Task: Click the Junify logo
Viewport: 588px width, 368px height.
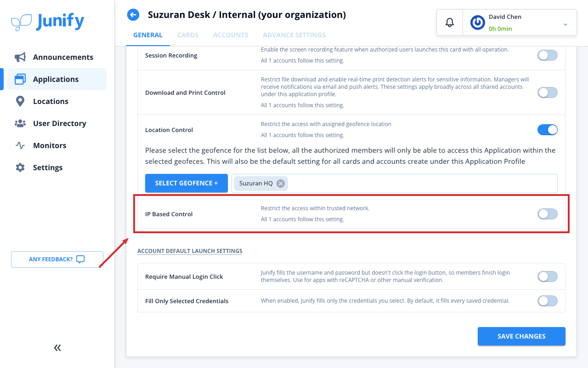Action: [x=48, y=22]
